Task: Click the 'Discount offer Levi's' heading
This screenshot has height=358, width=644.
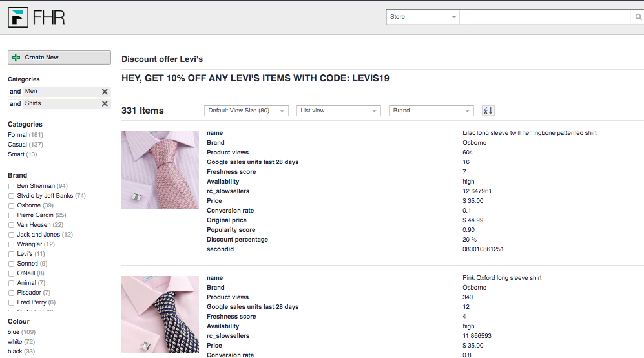Action: click(x=162, y=59)
